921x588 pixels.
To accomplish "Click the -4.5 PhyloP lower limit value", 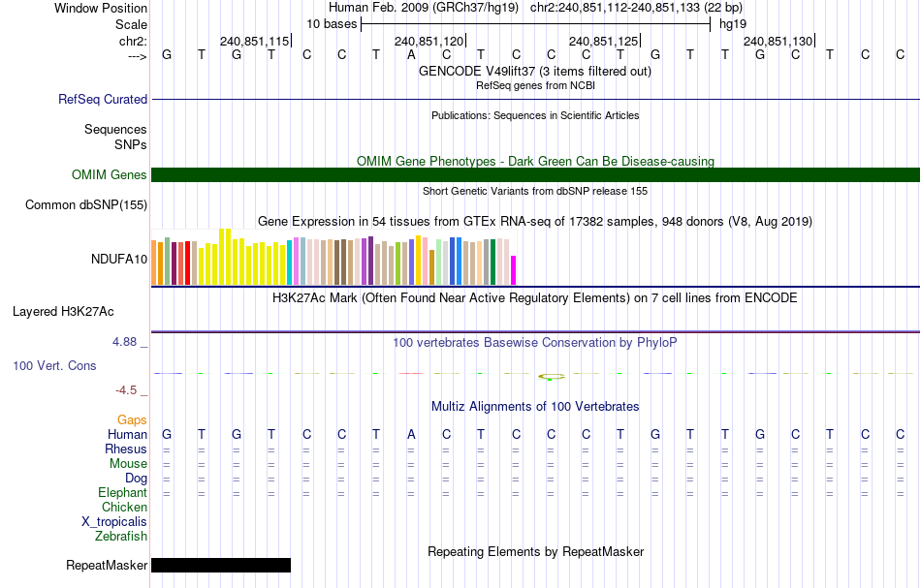I will tap(126, 390).
